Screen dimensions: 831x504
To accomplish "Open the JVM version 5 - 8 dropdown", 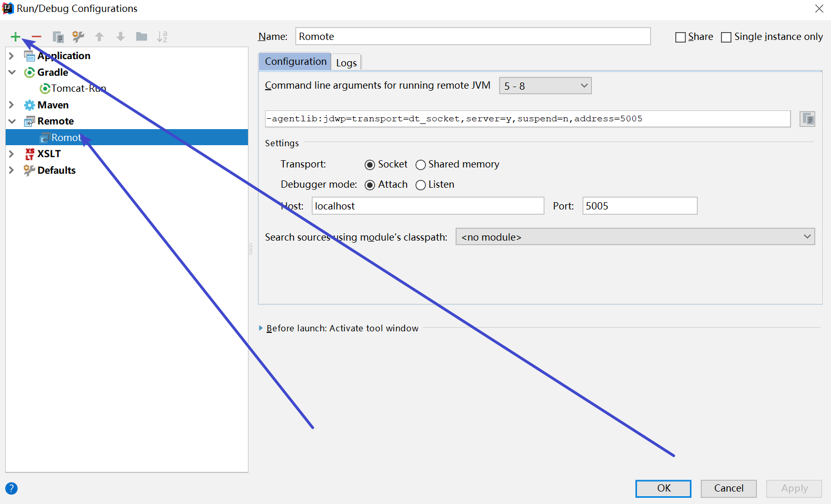I will (x=545, y=86).
